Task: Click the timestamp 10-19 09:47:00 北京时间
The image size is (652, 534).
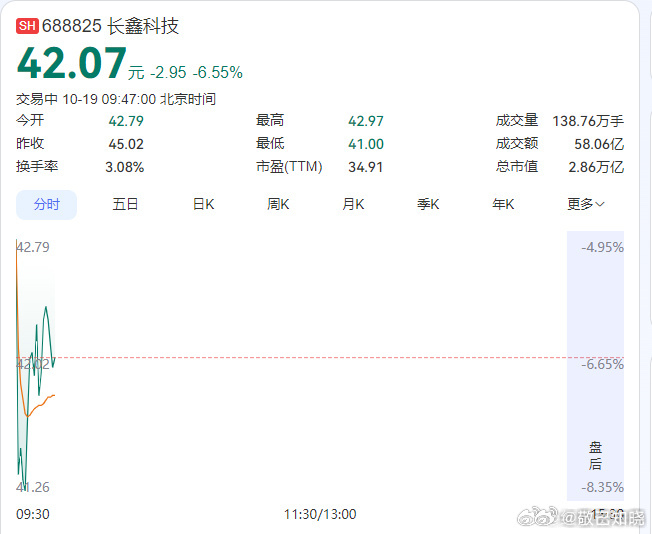Action: (x=139, y=99)
